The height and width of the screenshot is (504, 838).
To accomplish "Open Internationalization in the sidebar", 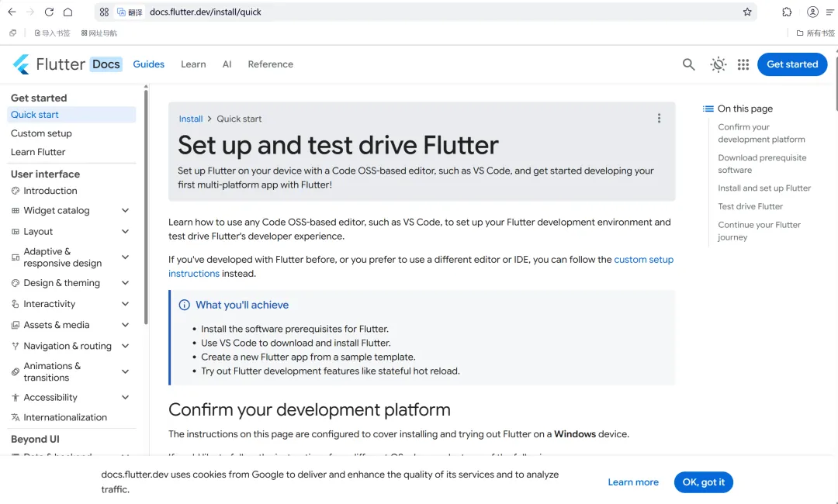I will (x=65, y=417).
